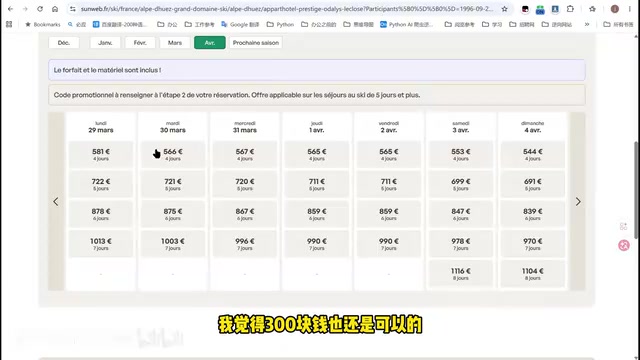Choose 721 € 5 jours option
The width and height of the screenshot is (640, 360).
tap(173, 184)
